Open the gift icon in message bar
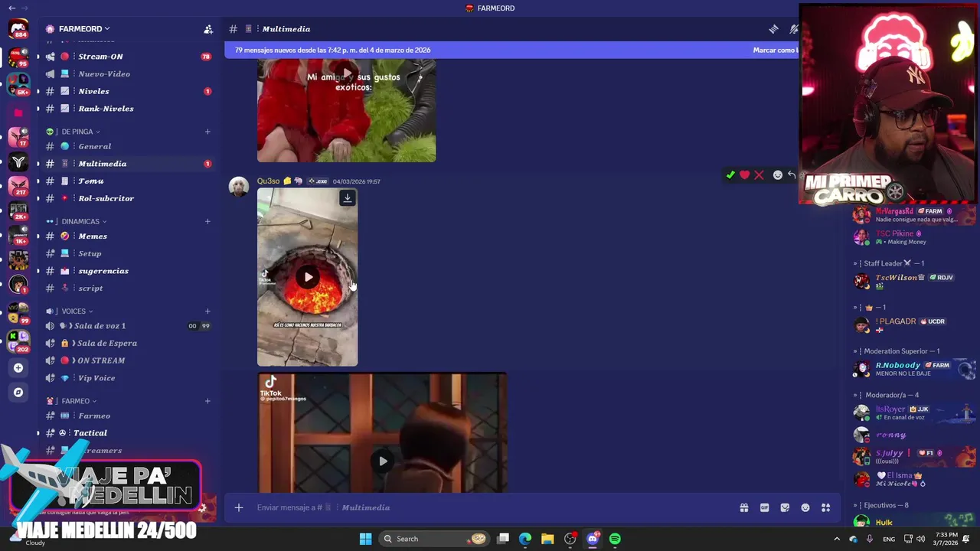 (x=743, y=507)
